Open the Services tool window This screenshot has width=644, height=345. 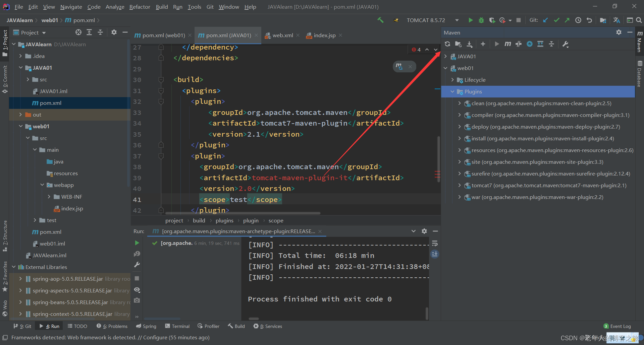click(268, 326)
